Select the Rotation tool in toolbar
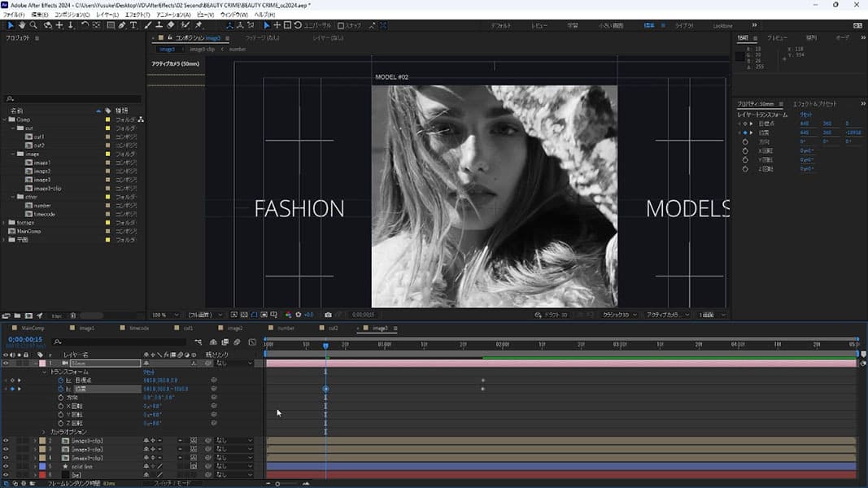This screenshot has width=868, height=488. (84, 25)
